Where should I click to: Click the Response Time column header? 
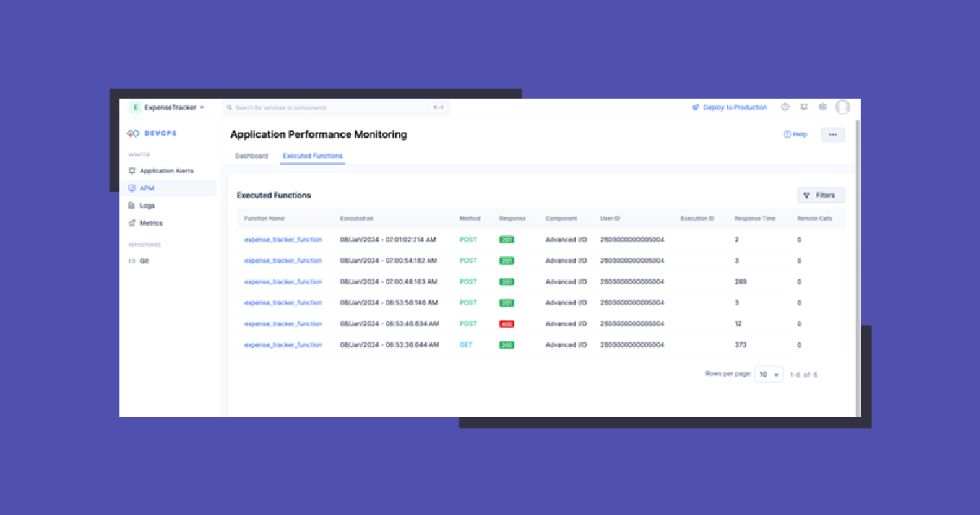tap(755, 219)
